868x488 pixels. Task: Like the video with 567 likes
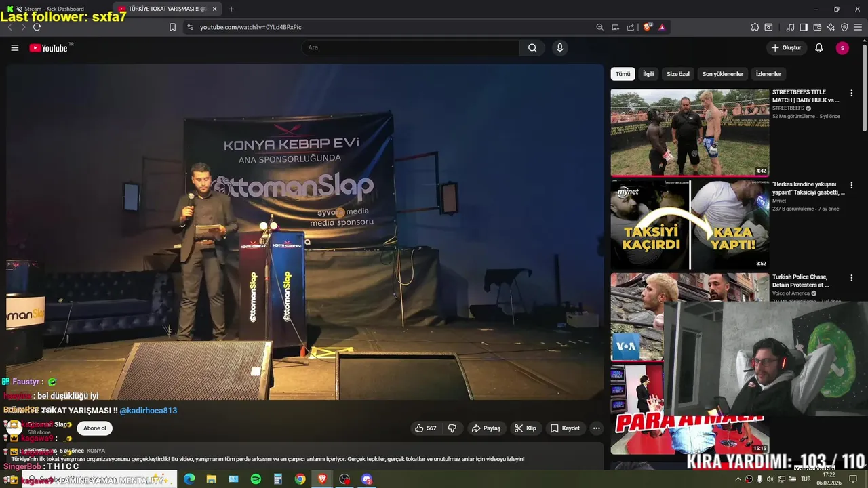click(x=427, y=428)
